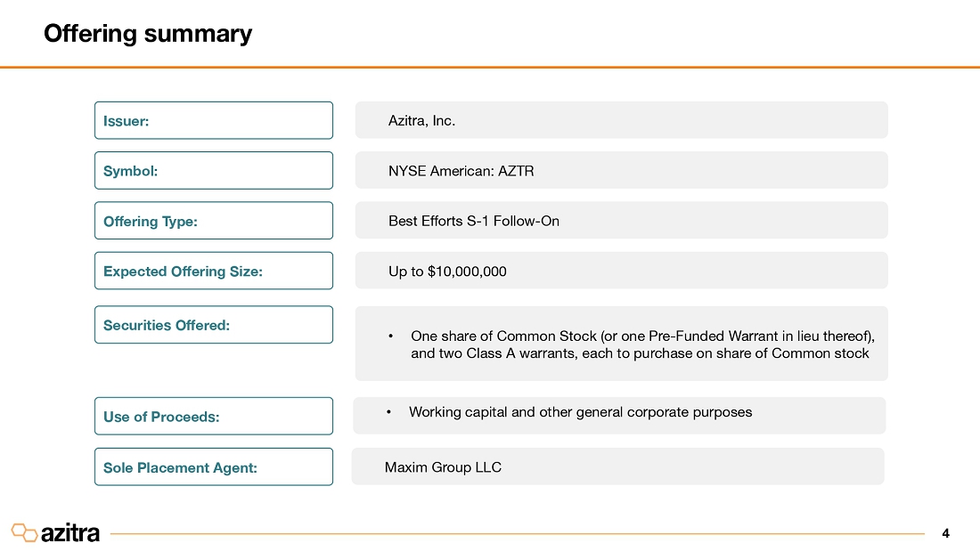Click the Azitra hexagon logo icon
Screen dimensions: 980x551
point(24,532)
